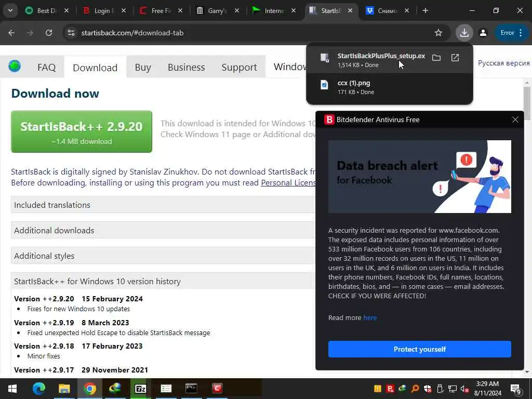Close the Best Dr browser tab
Image resolution: width=532 pixels, height=399 pixels.
click(x=66, y=11)
